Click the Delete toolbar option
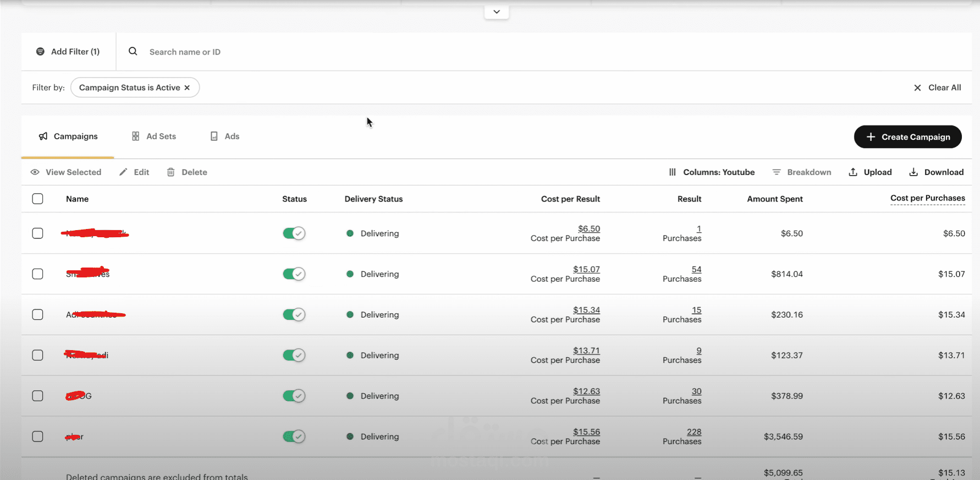Screen dimensions: 980x480 (187, 172)
